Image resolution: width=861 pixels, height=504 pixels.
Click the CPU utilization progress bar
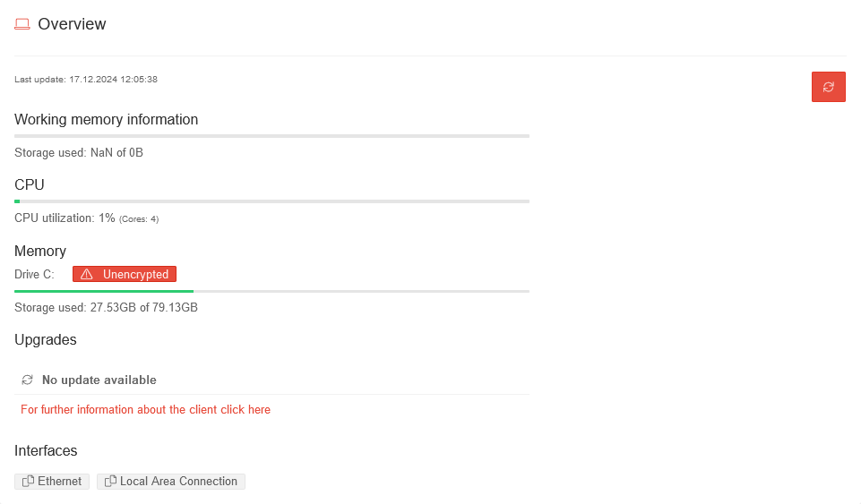tap(271, 201)
